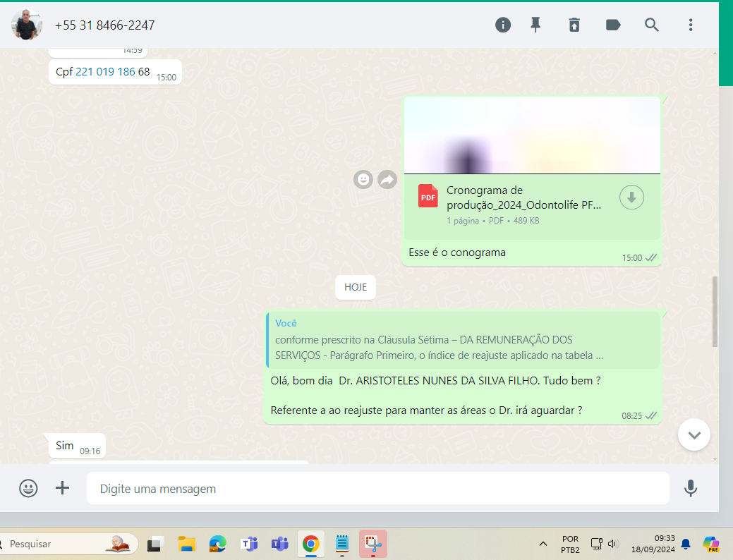Select the 'Sim' received message
Screen dimensions: 733x560
(x=77, y=446)
